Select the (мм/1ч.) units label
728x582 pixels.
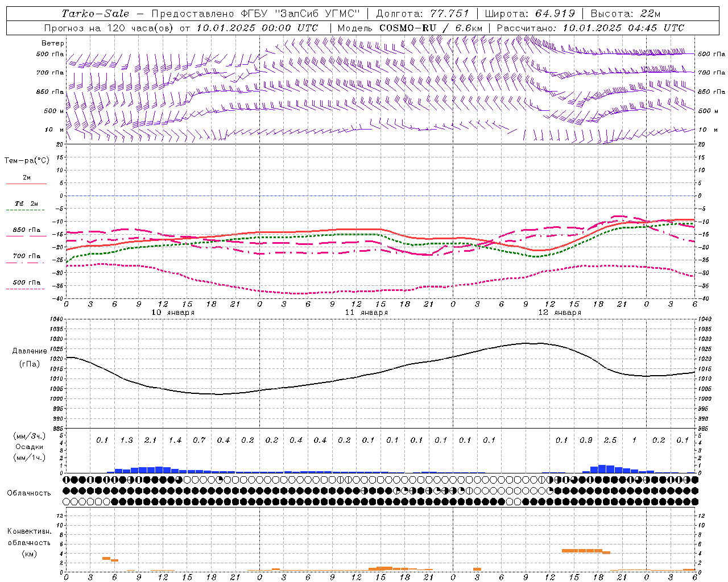click(x=29, y=458)
